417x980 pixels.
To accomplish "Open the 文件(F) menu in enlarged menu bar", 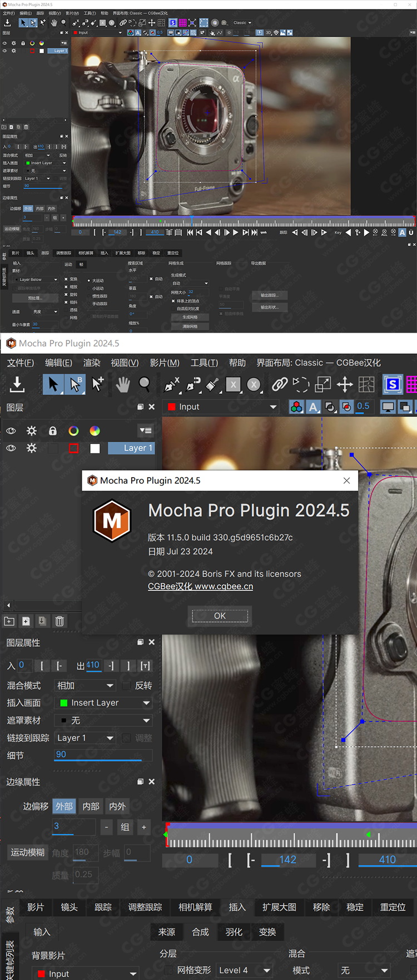I will tap(21, 363).
